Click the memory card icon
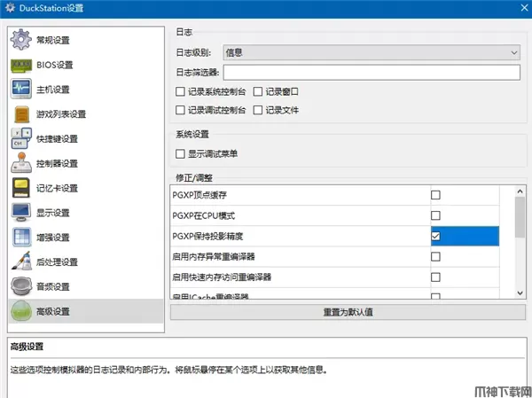This screenshot has width=532, height=398. point(21,188)
